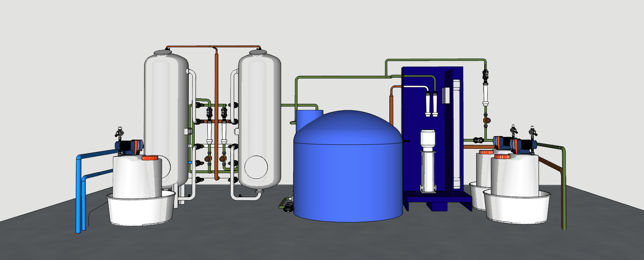Select the orange cap on front right tank
Viewport: 644px width, 260px height.
point(501,157)
